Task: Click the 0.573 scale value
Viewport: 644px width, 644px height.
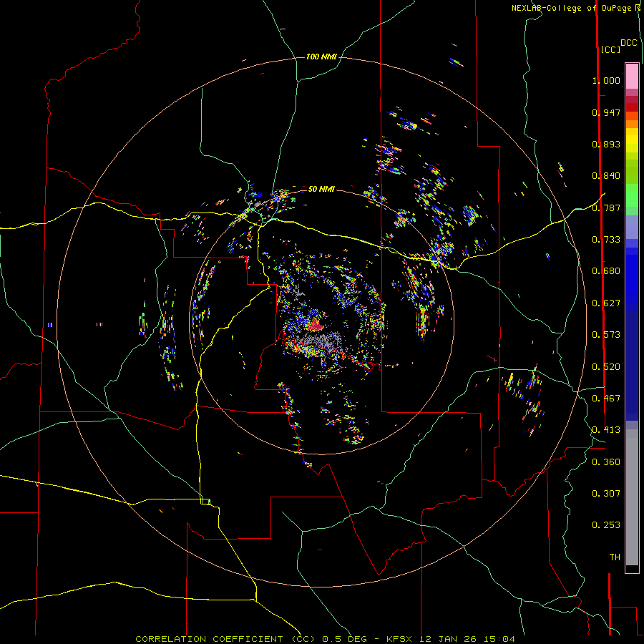Action: 606,335
